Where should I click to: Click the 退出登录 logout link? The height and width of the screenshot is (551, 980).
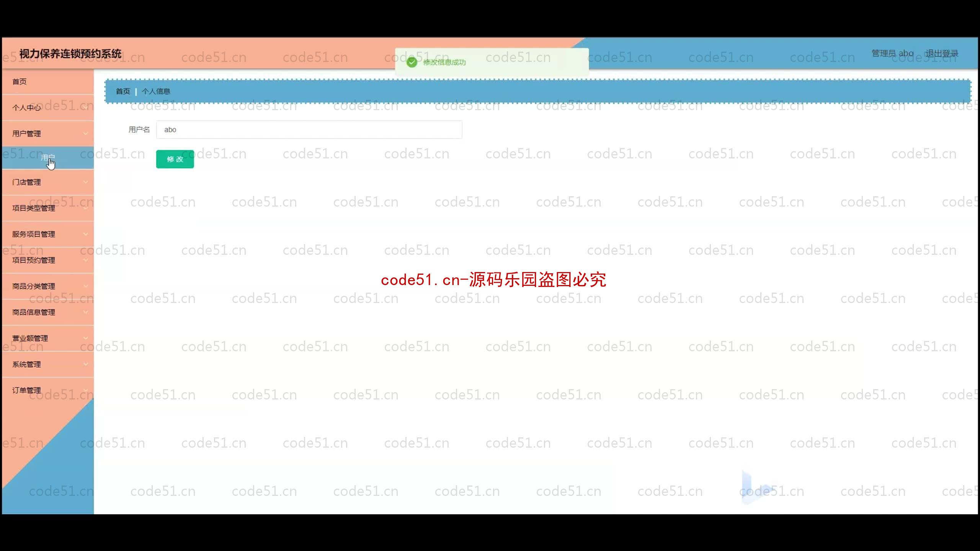click(x=942, y=53)
